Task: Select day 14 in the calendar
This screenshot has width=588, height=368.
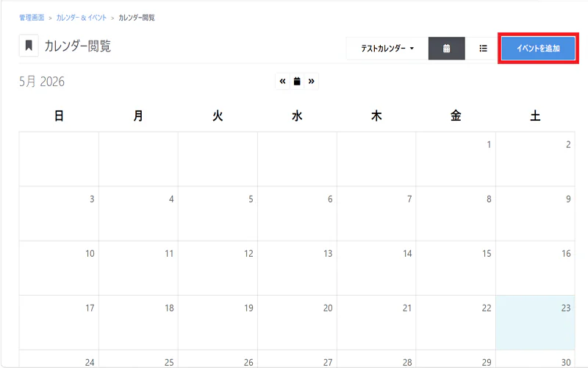Action: tap(376, 268)
